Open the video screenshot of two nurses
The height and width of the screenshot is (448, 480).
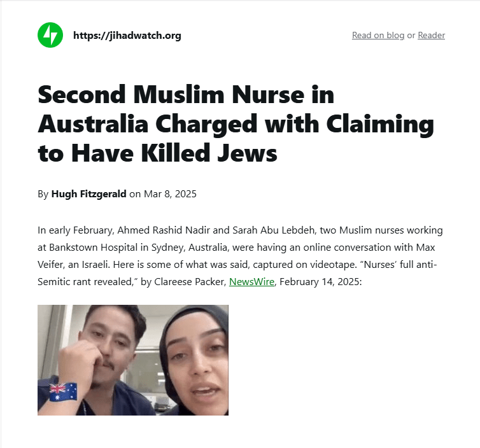click(x=133, y=360)
